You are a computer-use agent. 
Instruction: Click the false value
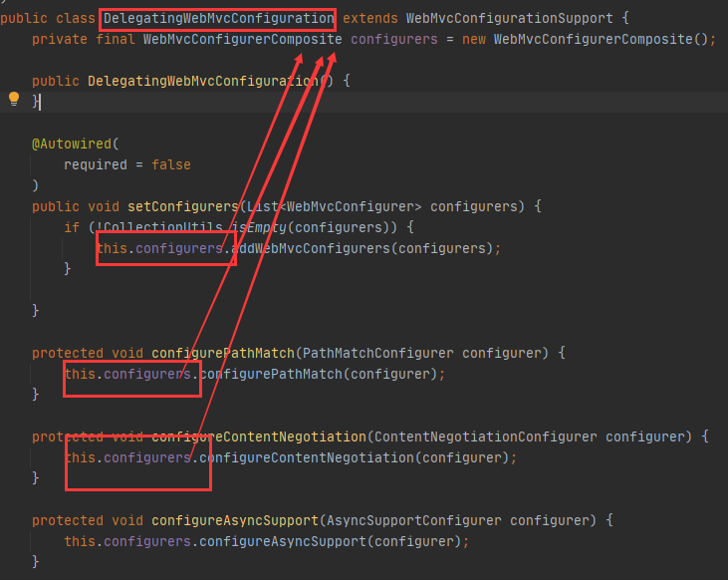tap(171, 165)
